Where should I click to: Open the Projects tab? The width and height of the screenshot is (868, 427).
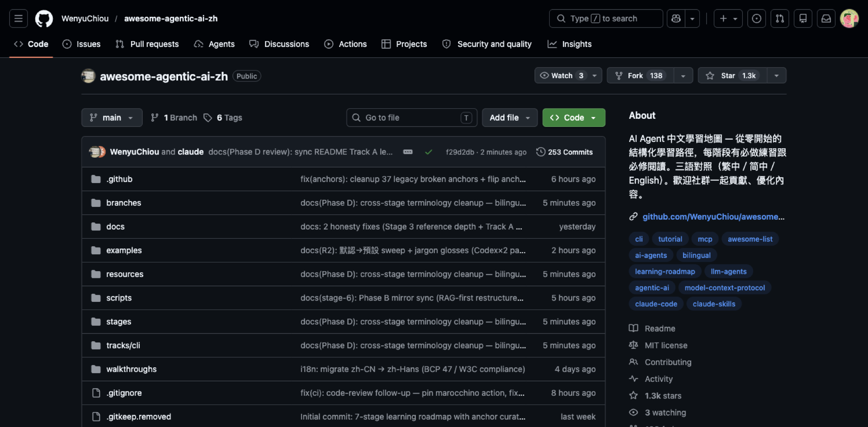[404, 44]
